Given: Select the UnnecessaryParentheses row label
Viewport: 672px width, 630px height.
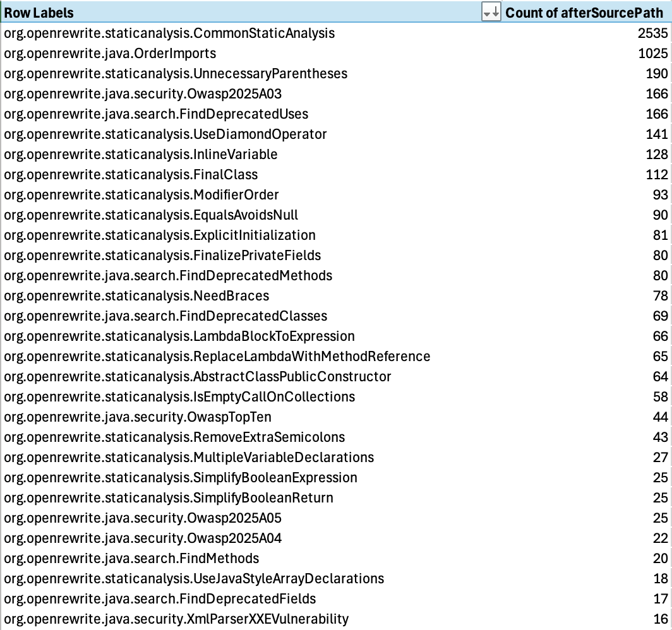Looking at the screenshot, I should 176,74.
